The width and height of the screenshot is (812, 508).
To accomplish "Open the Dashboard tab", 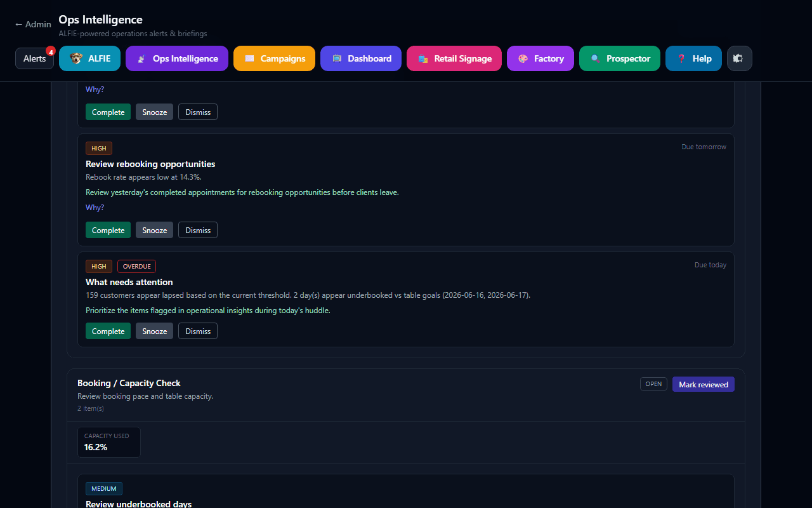I will click(x=361, y=58).
